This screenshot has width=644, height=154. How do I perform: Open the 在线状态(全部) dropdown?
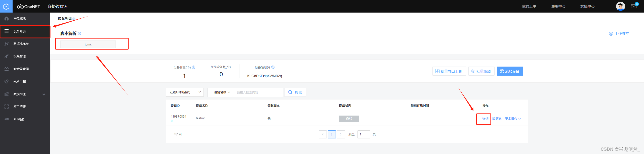pos(185,92)
